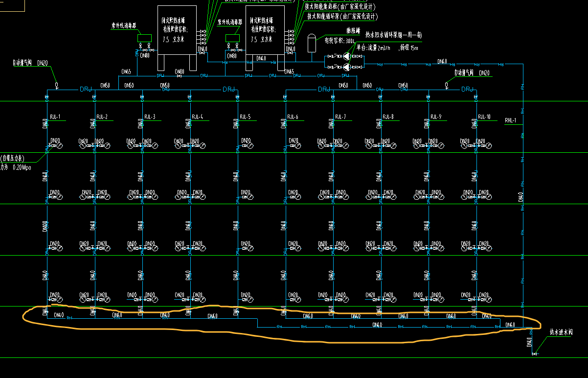Select the RJL-4 riser label
This screenshot has height=378, width=588.
(197, 117)
